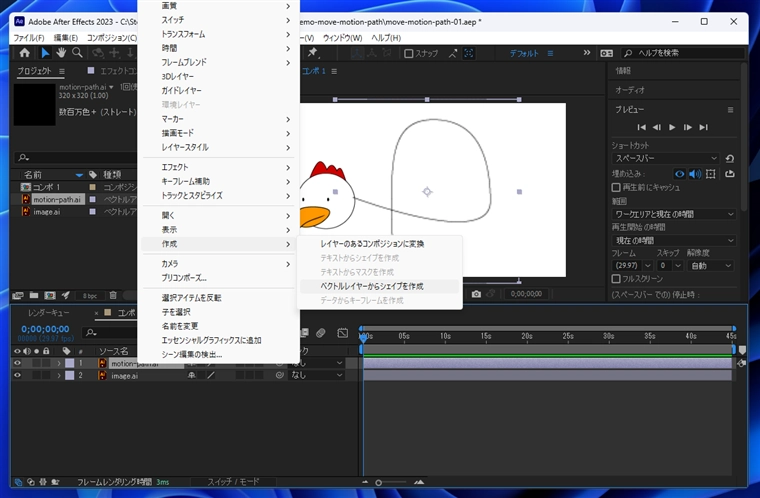Check the フルスクリーン option

(616, 279)
